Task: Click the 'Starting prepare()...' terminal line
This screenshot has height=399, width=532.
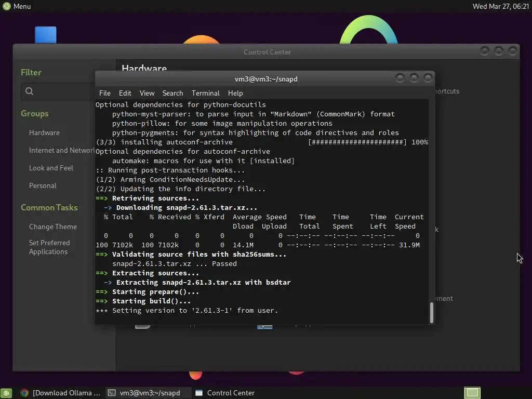Action: 147,292
